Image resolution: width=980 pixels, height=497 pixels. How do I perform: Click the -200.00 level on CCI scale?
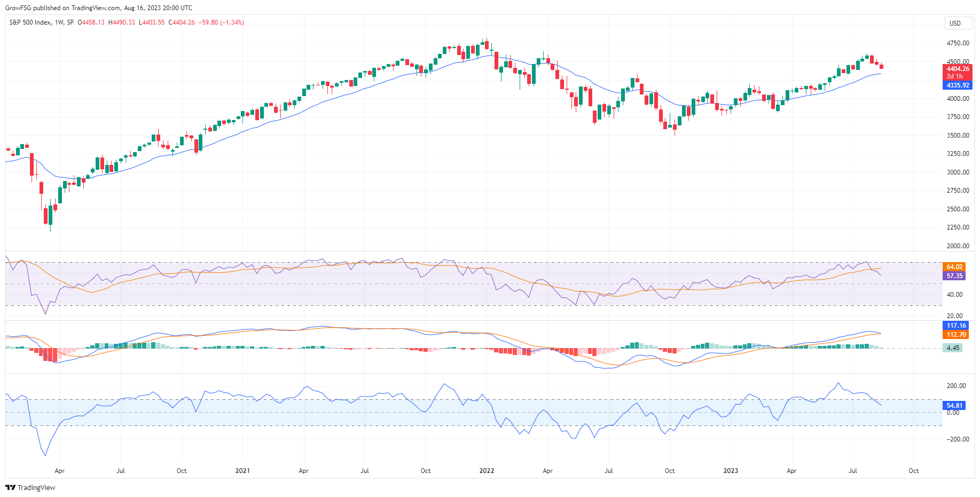pos(956,439)
